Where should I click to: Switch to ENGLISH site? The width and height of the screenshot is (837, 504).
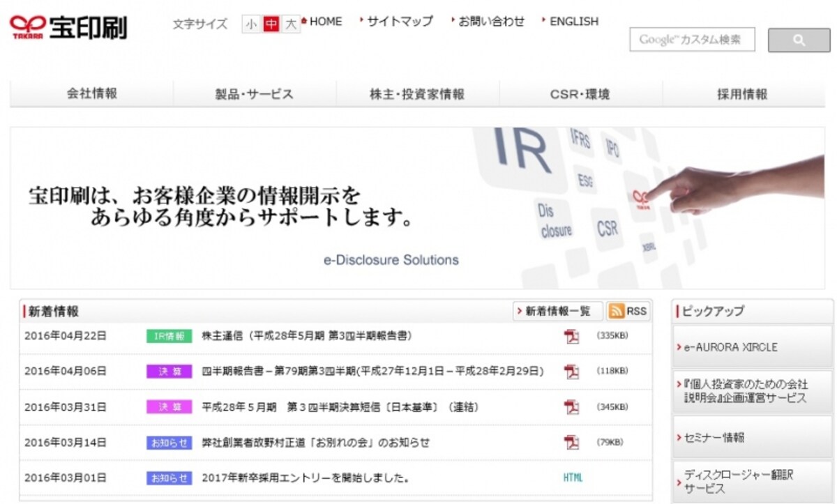pos(574,22)
